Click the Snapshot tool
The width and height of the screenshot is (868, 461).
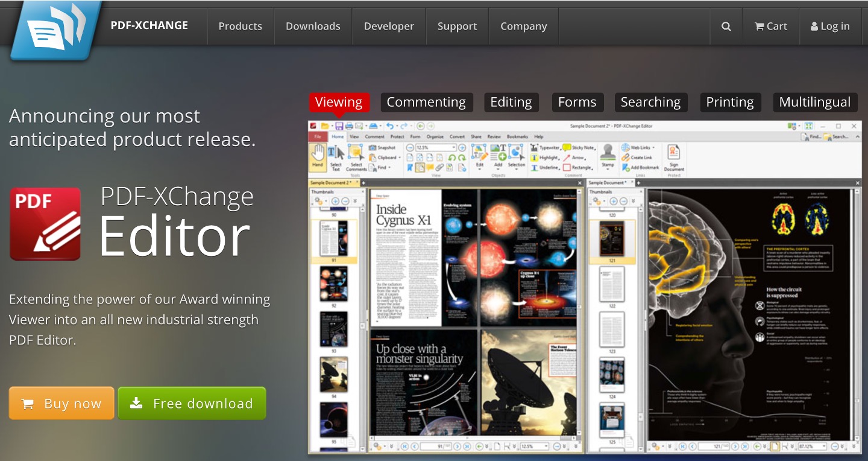click(382, 147)
